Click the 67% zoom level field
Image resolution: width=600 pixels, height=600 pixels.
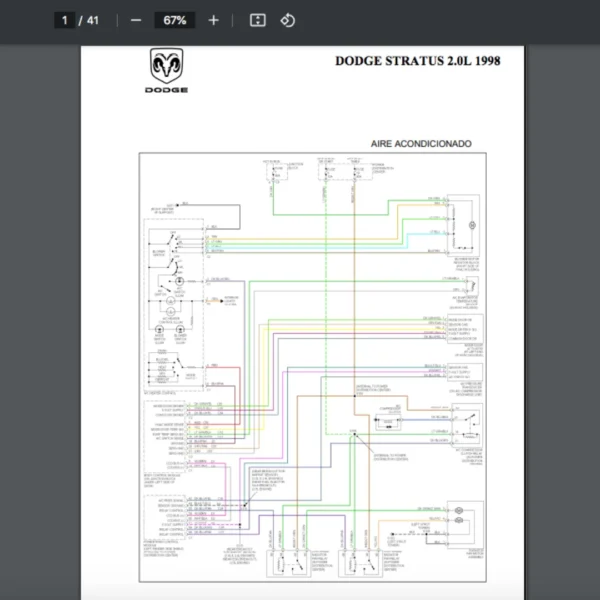(174, 20)
